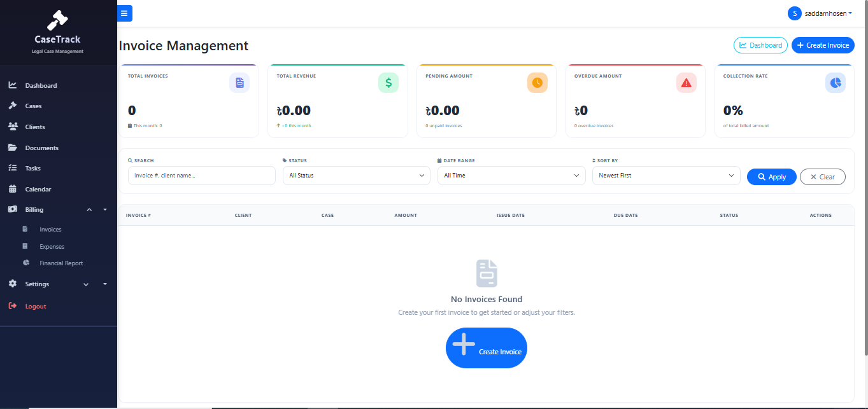Click the large Create Invoice button in empty state
The image size is (868, 409).
click(x=487, y=348)
